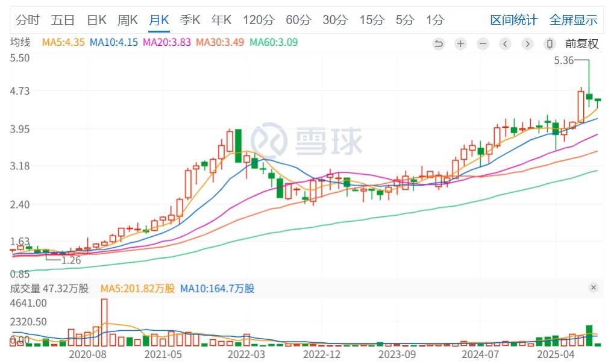Click the tallest red volume bar
The height and width of the screenshot is (364, 611).
coord(104,322)
